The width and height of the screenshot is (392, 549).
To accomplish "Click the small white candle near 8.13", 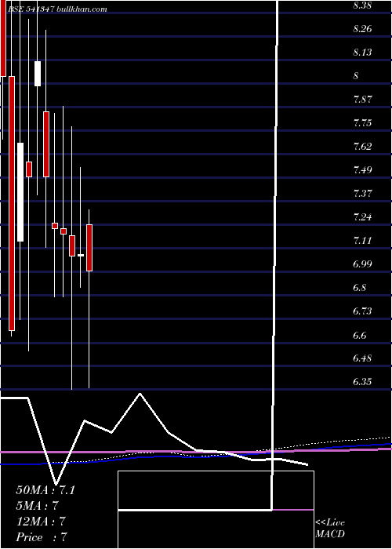I will point(38,74).
